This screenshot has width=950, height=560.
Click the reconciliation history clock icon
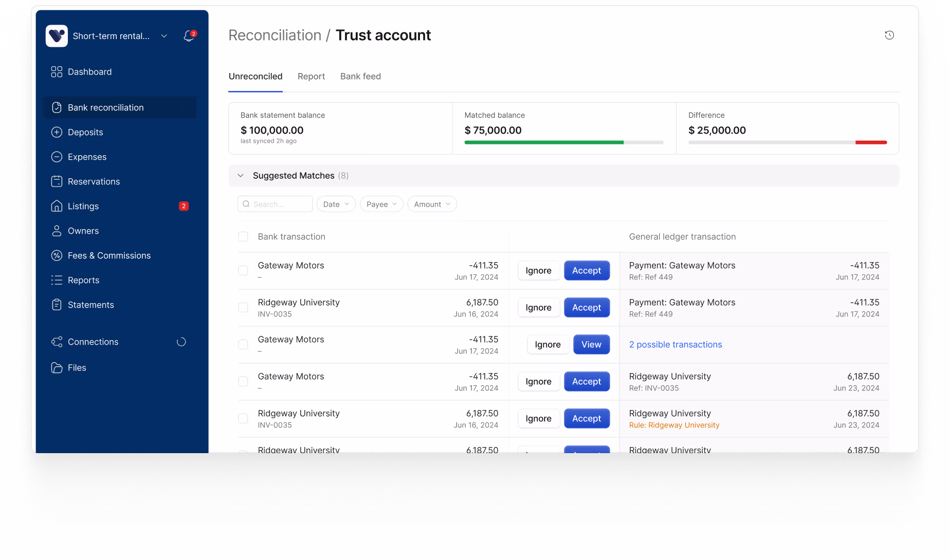point(889,35)
